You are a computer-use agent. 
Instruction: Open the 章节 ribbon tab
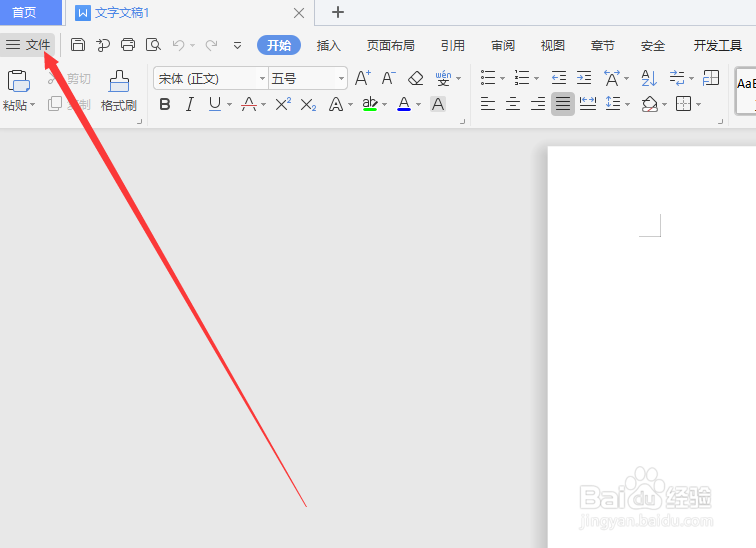point(603,45)
